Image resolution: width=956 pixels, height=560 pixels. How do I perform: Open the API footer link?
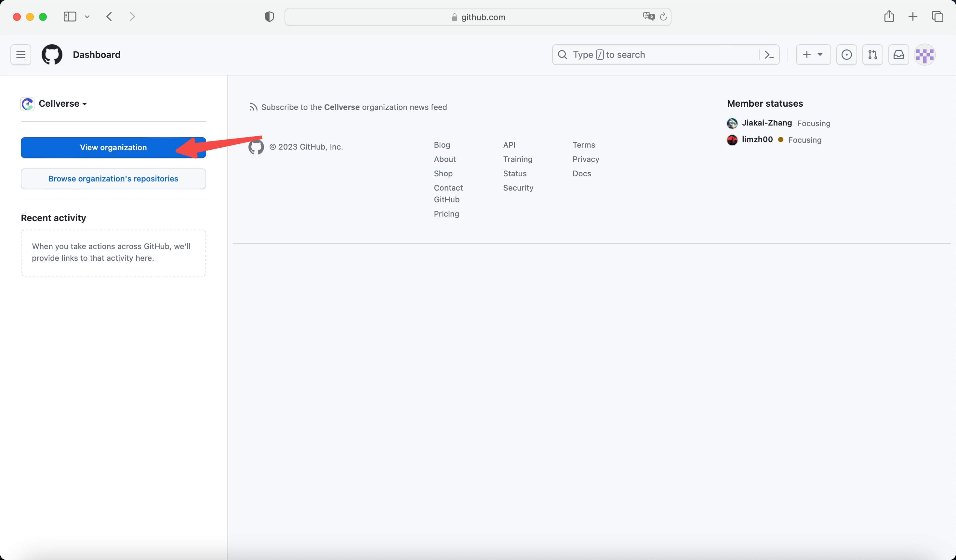[x=509, y=145]
